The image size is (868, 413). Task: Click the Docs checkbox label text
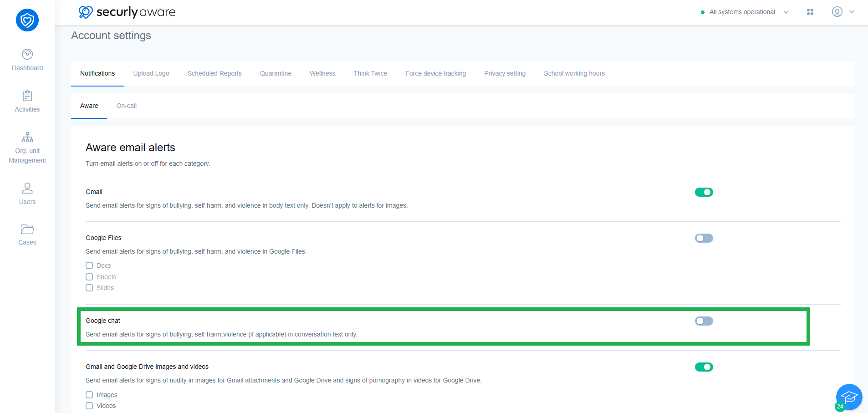[x=104, y=265]
